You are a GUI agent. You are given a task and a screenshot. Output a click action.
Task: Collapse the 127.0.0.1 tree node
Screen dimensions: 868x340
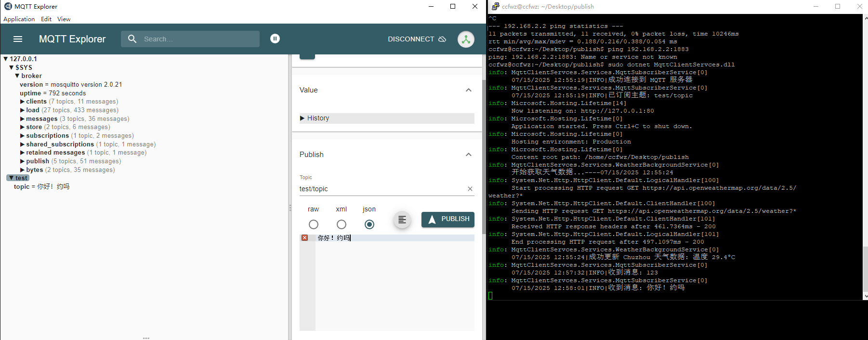(6, 59)
